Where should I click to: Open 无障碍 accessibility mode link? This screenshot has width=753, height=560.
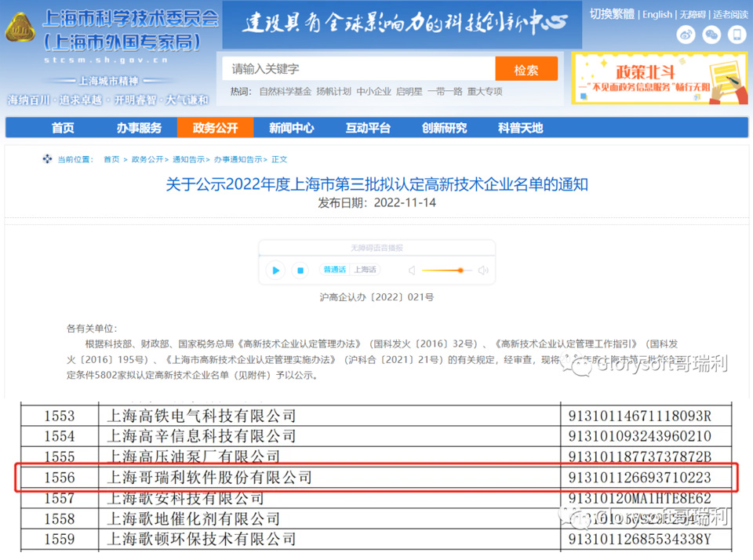pos(693,14)
